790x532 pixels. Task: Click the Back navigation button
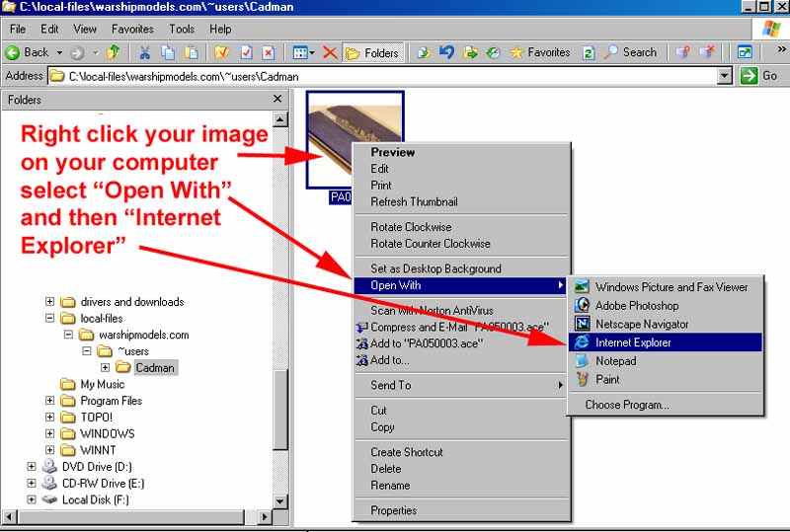(x=28, y=52)
